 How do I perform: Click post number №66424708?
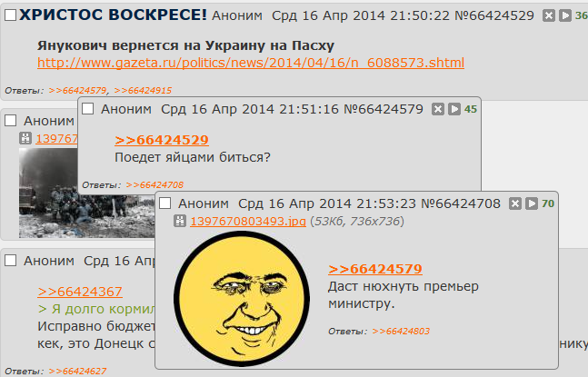(461, 203)
